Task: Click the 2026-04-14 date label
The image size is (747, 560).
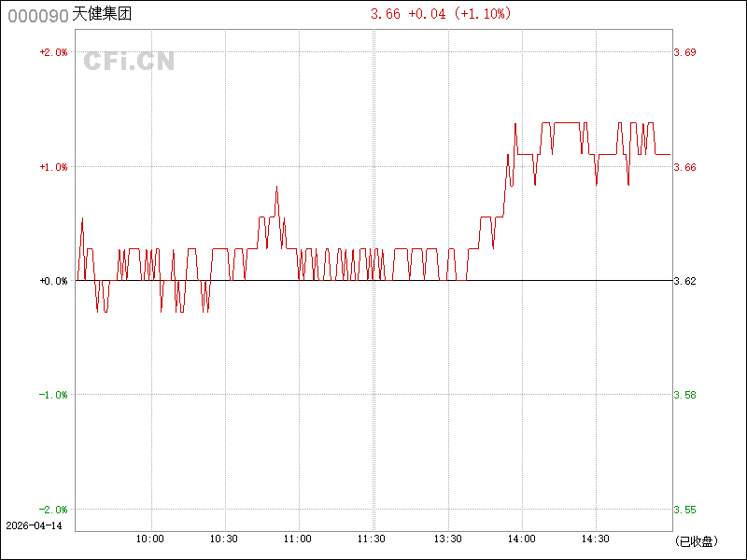Action: click(34, 525)
